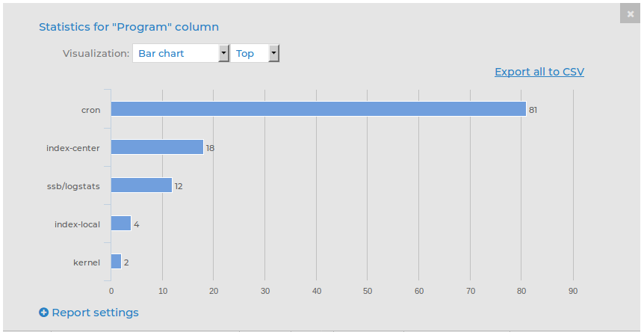Click the value 18 beside index-center bar

210,148
